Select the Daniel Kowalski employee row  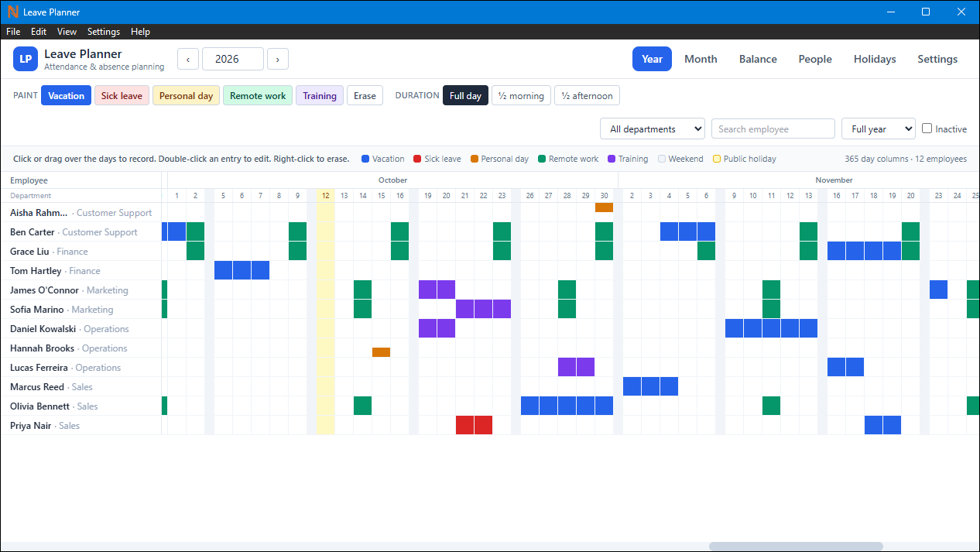click(x=81, y=329)
